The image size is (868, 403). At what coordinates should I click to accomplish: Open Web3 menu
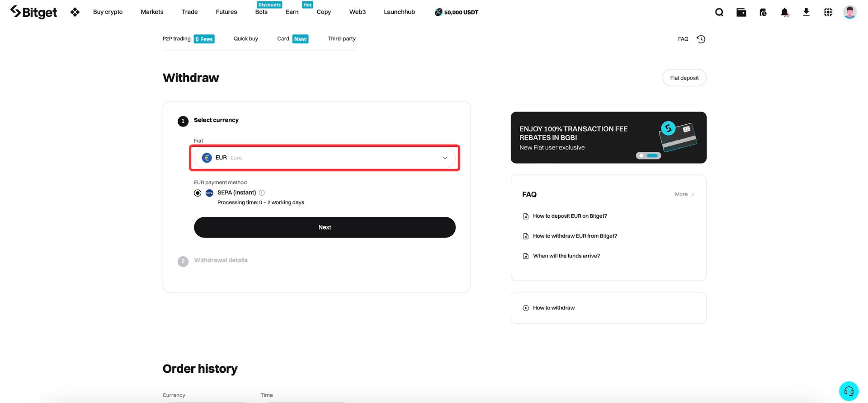click(358, 12)
